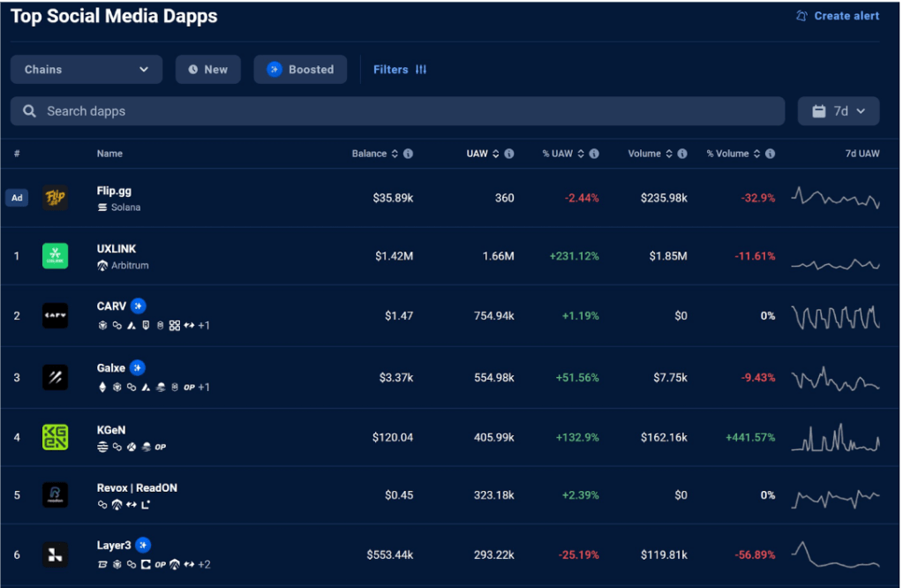Screen dimensions: 903x588
Task: Click % UAW column info icon
Action: pos(594,154)
